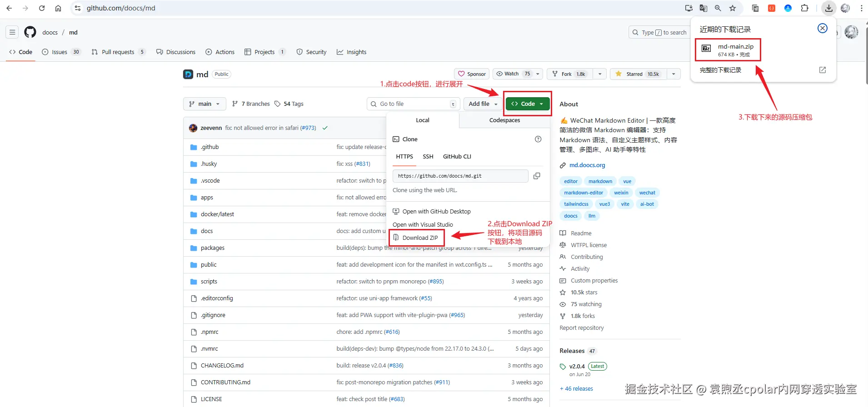
Task: Open the browser profile avatar
Action: pos(845,8)
